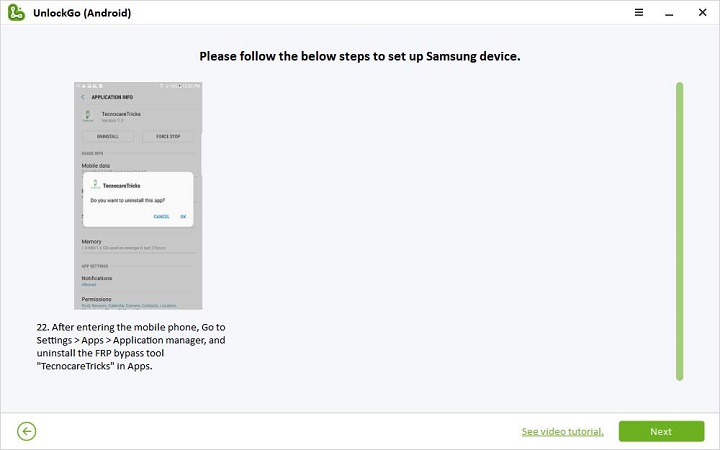Click the UnlockGo (Android) title text
The width and height of the screenshot is (720, 450).
coord(82,13)
